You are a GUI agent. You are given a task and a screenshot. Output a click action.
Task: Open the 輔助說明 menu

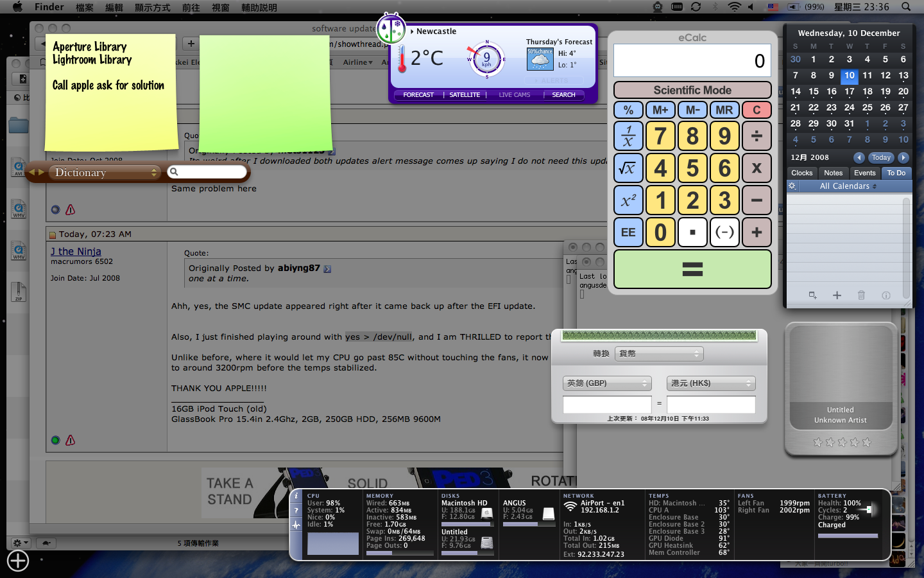[259, 7]
